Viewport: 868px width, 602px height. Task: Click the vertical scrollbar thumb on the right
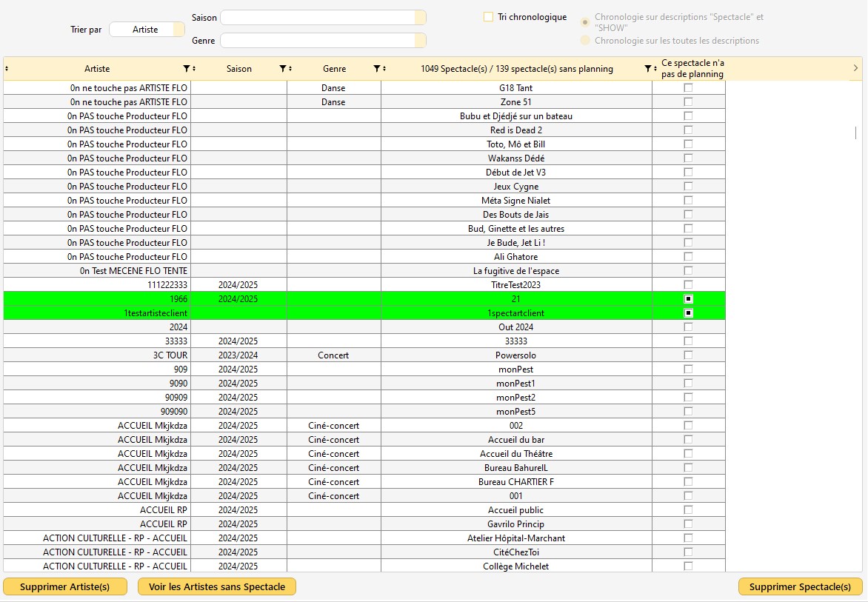click(x=855, y=133)
